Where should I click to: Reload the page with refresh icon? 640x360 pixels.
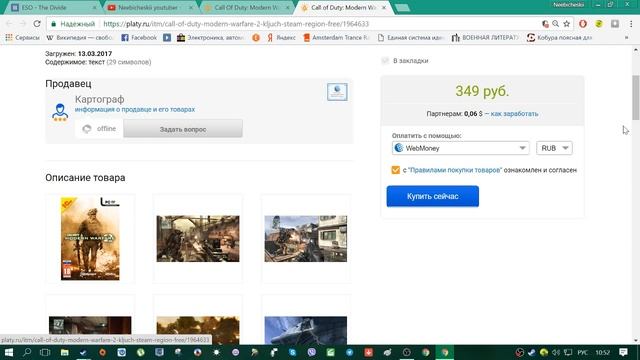point(37,24)
